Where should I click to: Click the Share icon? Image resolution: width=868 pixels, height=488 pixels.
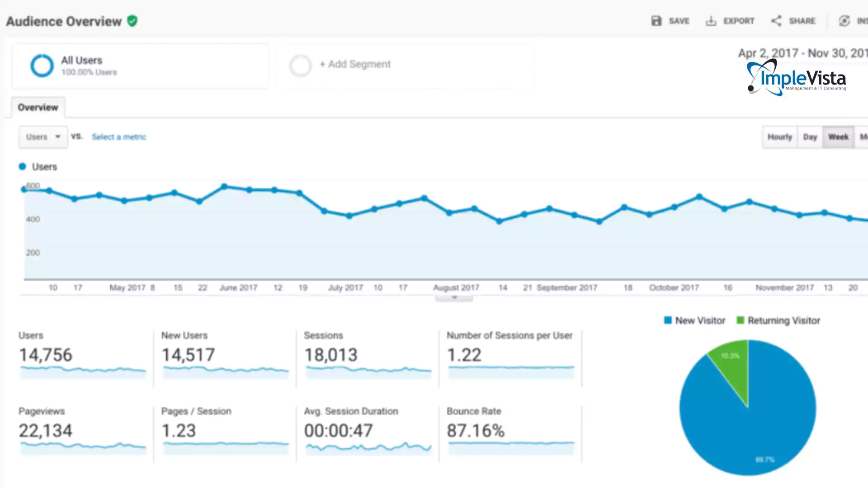click(776, 21)
